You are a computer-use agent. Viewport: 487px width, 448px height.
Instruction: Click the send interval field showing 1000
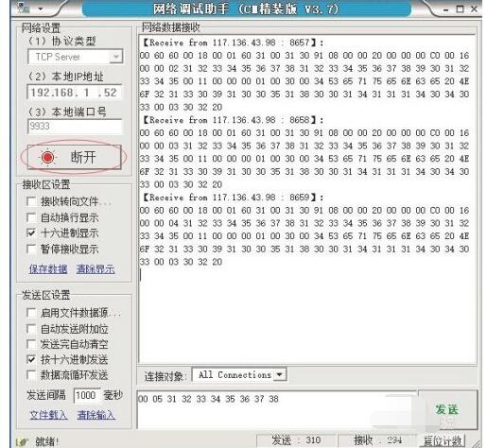click(x=87, y=395)
